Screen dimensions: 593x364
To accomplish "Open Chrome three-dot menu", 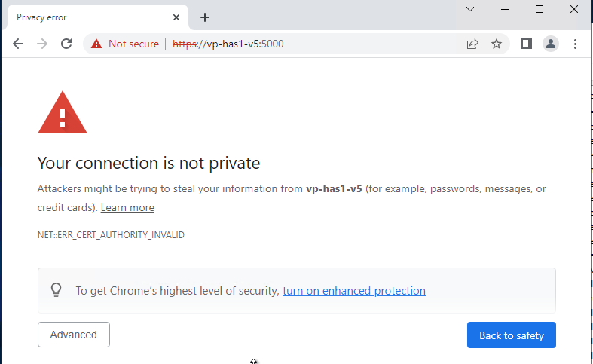I will point(576,44).
